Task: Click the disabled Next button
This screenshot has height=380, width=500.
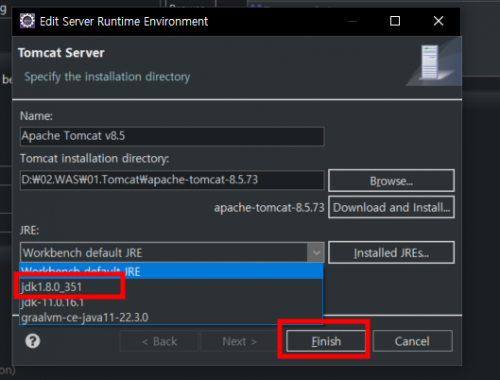Action: (x=240, y=341)
